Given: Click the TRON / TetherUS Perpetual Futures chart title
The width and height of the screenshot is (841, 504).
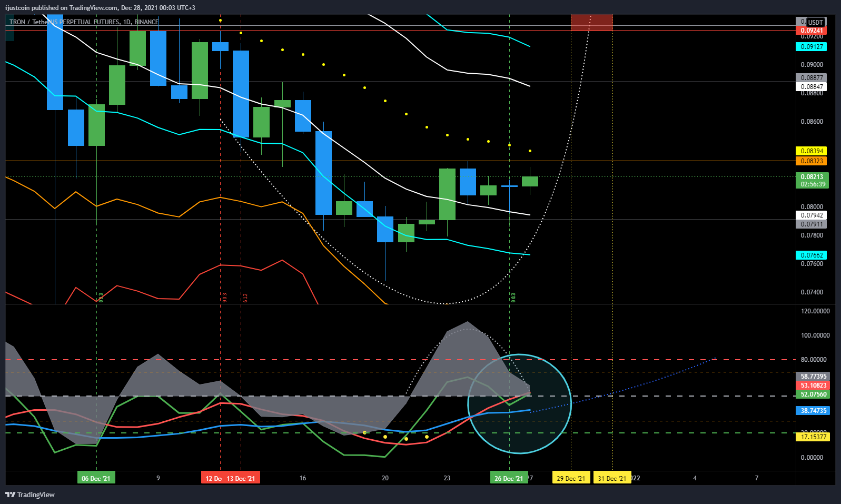Looking at the screenshot, I should point(84,22).
